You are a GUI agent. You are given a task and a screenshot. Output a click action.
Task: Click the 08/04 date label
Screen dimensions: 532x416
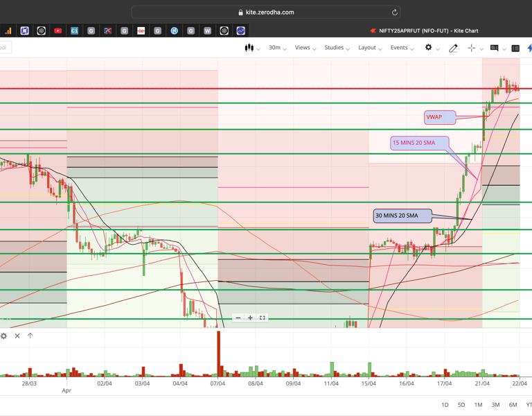tap(256, 383)
